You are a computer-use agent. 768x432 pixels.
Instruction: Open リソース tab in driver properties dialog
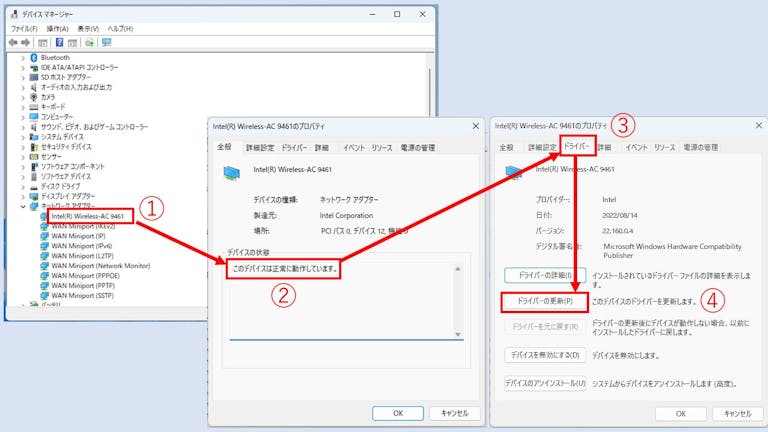[665, 147]
